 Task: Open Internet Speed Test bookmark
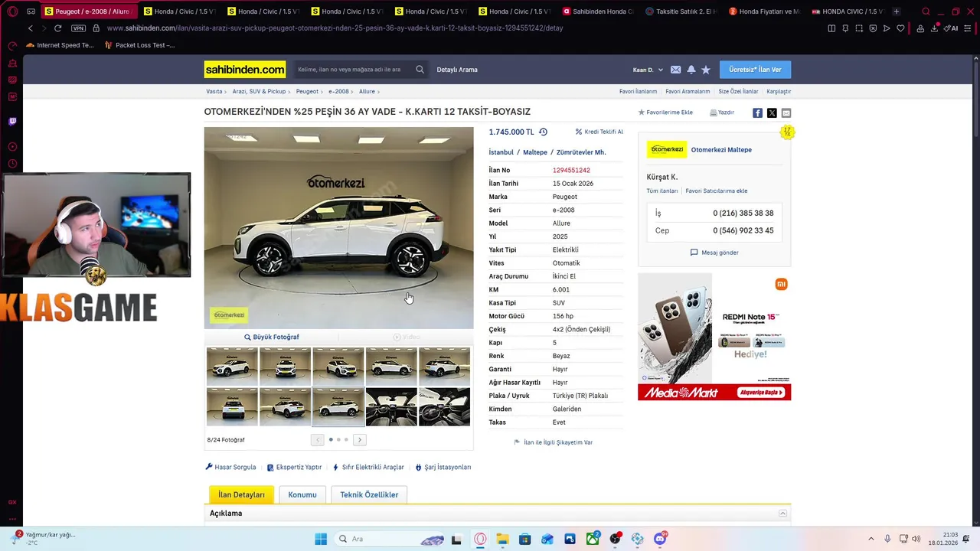coord(60,45)
